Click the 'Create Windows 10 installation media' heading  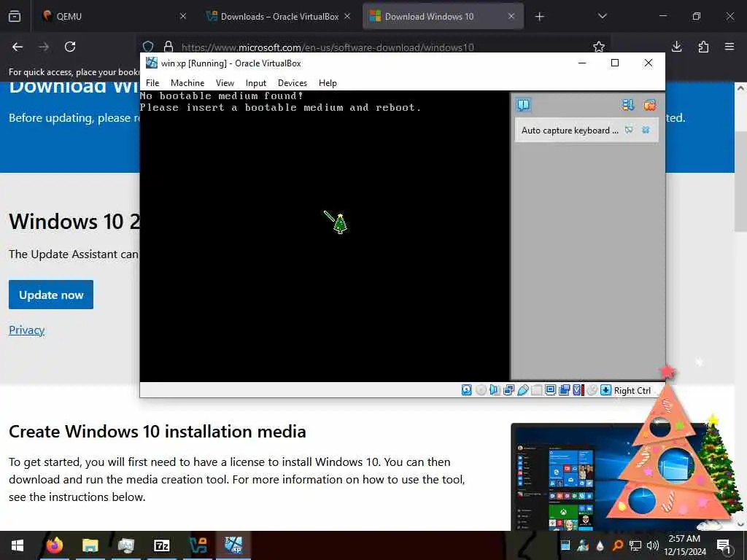click(158, 432)
